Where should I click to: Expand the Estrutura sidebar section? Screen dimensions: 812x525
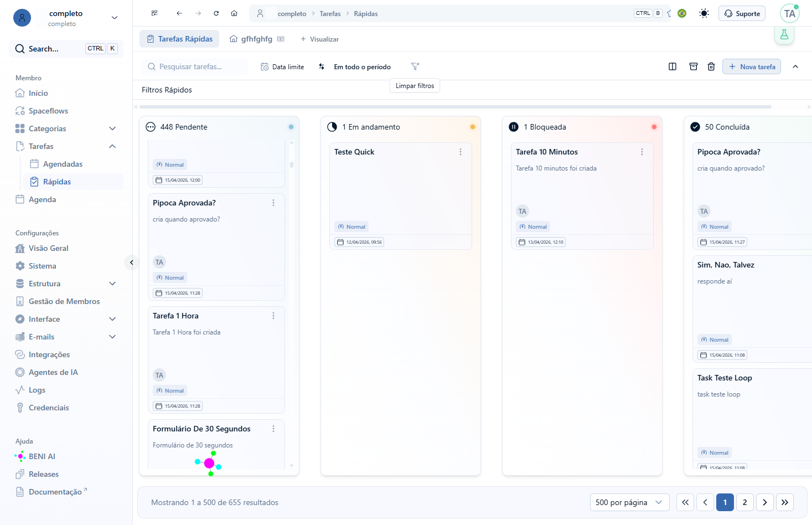coord(112,284)
